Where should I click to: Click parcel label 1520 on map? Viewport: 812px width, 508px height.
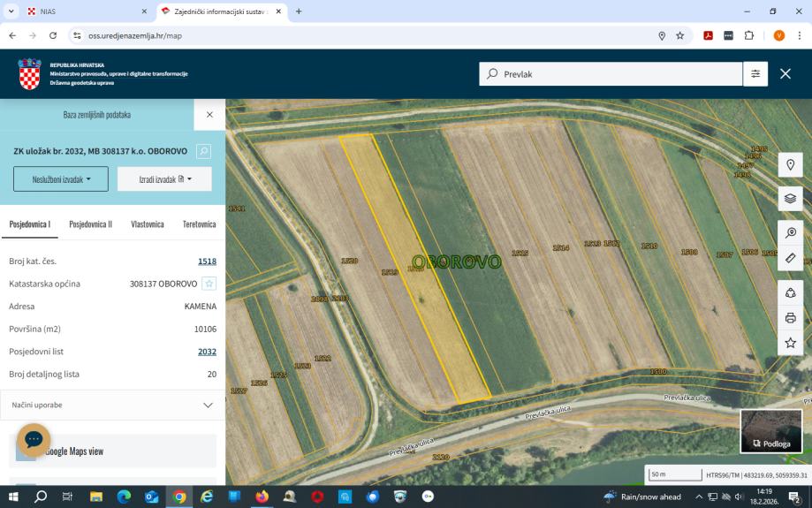[350, 261]
